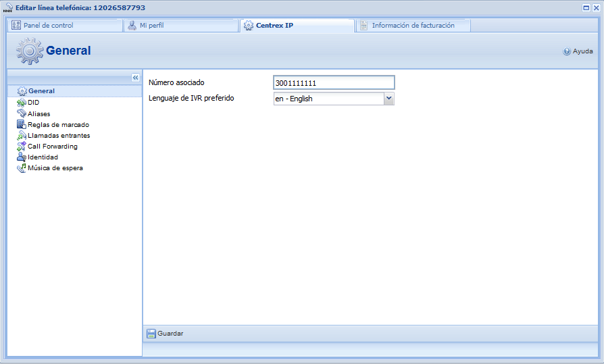604x364 pixels.
Task: Click the window title Editar línea telefónica
Action: pyautogui.click(x=80, y=7)
